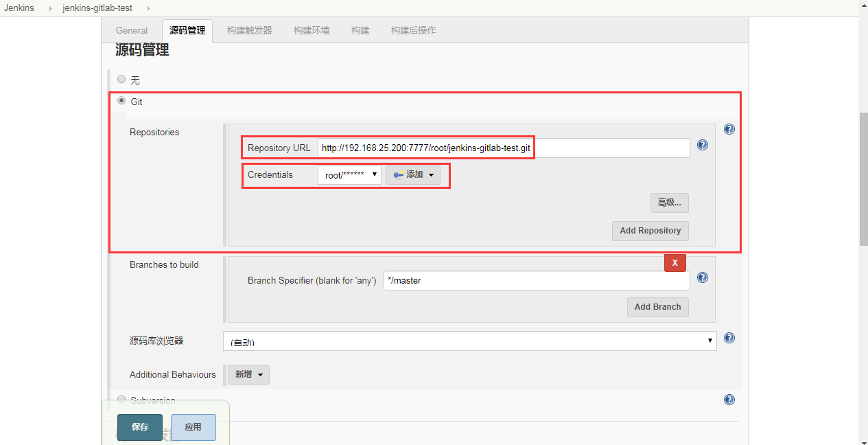Viewport: 868px width, 445px height.
Task: Select the Git radio button
Action: pos(121,102)
